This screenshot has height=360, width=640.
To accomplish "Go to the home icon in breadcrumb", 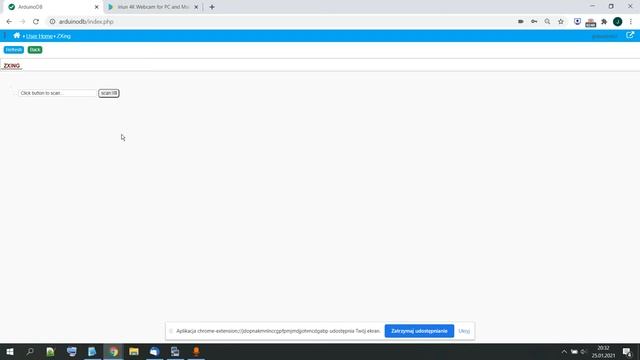I will click(x=17, y=36).
